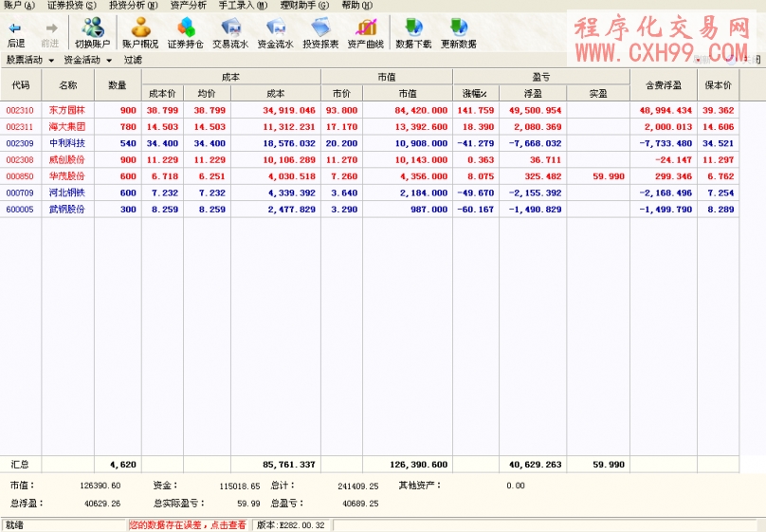Open the 证券投资 menu
Image resolution: width=766 pixels, height=532 pixels.
tap(71, 6)
